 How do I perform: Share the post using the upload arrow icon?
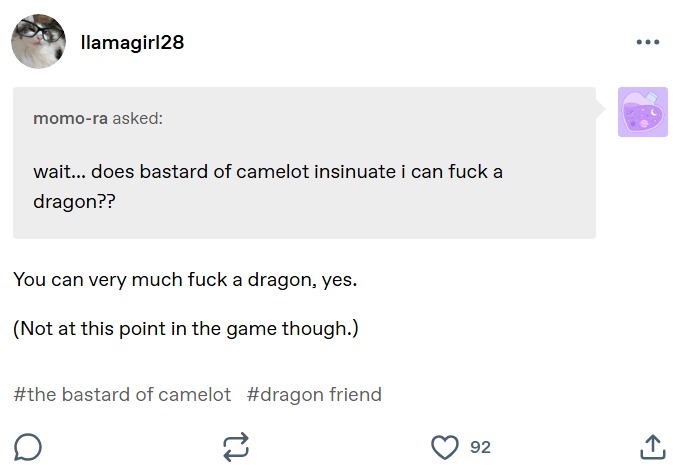coord(652,447)
